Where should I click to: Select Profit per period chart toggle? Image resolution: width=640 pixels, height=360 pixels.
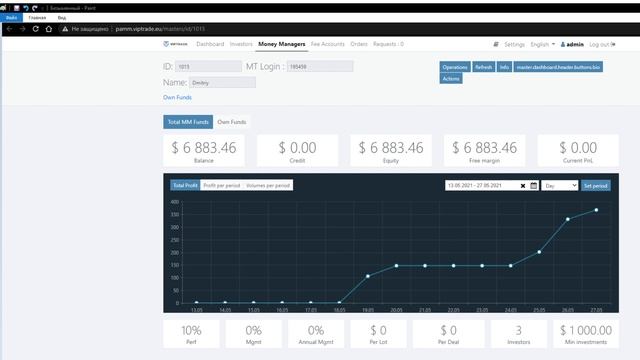click(222, 185)
